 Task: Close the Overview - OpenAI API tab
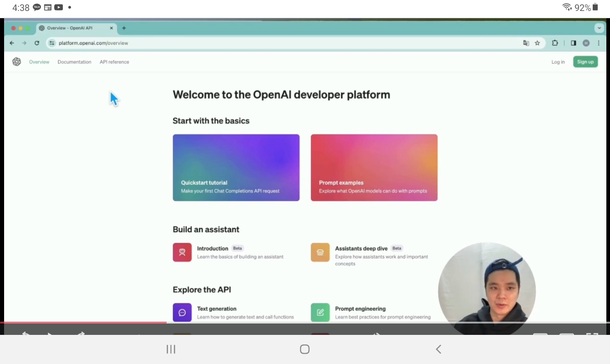[112, 28]
